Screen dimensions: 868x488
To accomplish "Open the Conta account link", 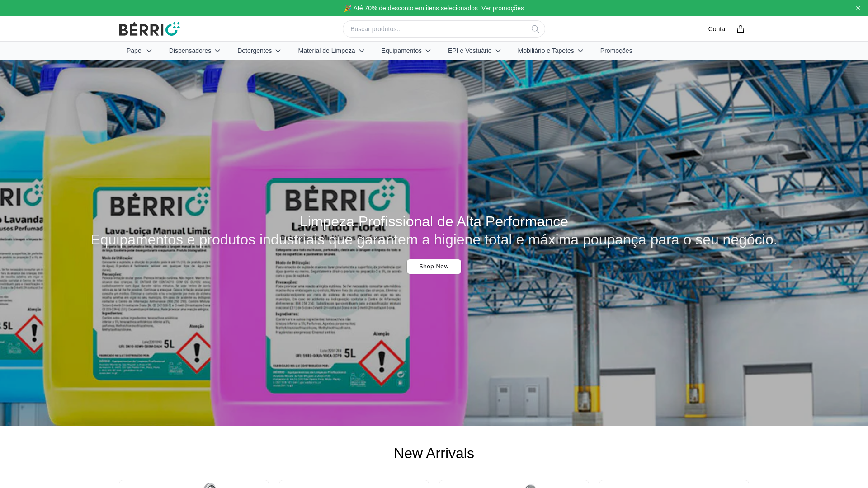I will pyautogui.click(x=717, y=29).
